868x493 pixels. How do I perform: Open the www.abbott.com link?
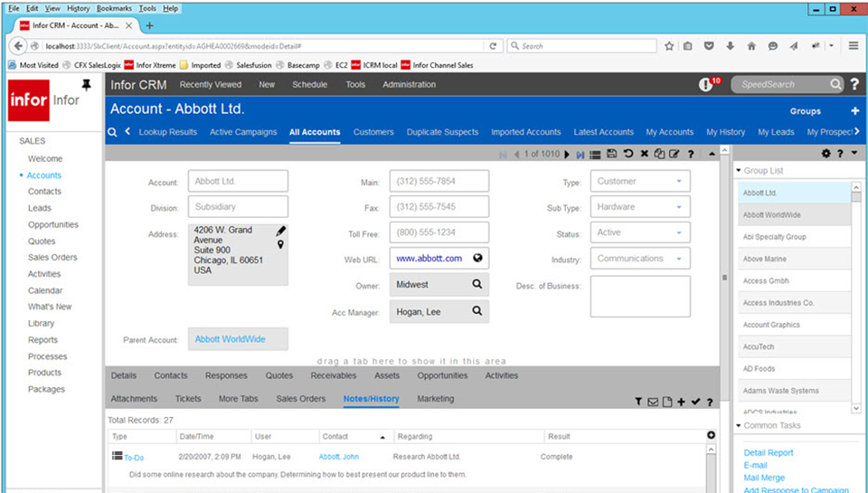click(x=429, y=258)
